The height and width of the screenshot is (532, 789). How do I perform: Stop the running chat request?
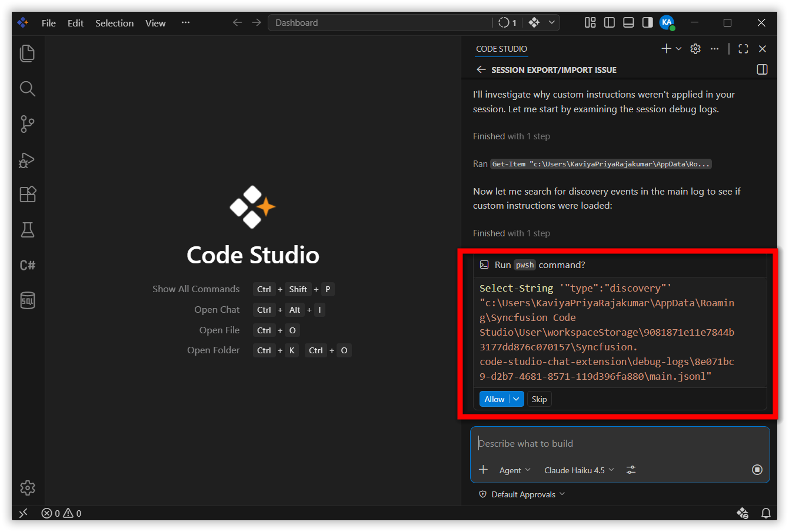pyautogui.click(x=757, y=470)
